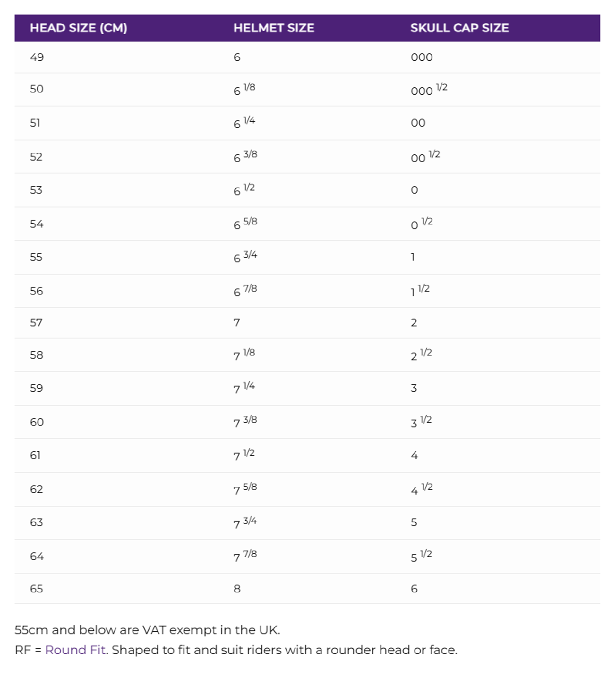The image size is (616, 675).
Task: Select head size 51 row label
Action: point(35,123)
